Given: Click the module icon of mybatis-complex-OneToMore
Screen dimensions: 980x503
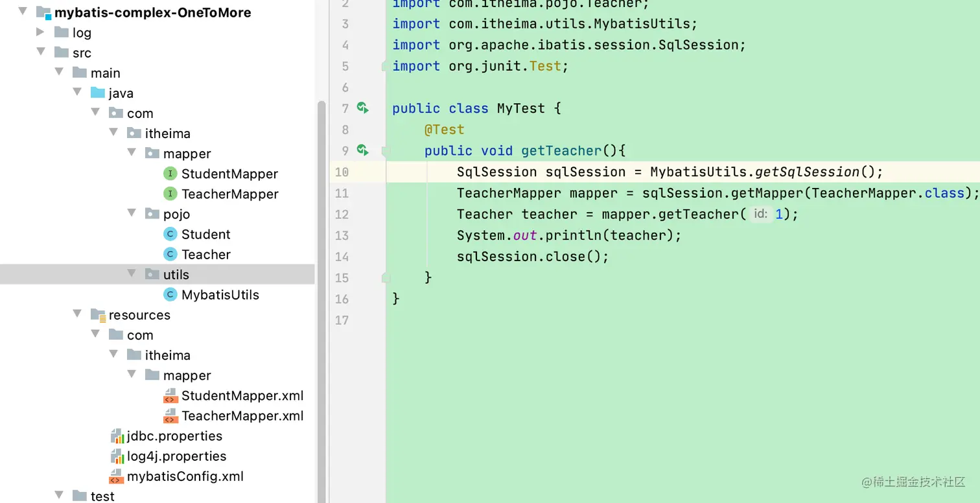Looking at the screenshot, I should tap(43, 12).
